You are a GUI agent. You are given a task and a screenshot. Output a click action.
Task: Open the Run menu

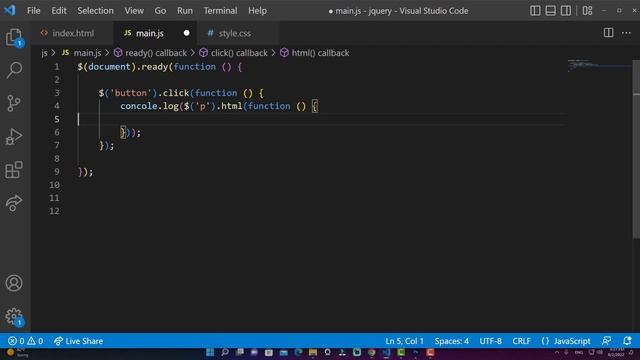tap(185, 11)
